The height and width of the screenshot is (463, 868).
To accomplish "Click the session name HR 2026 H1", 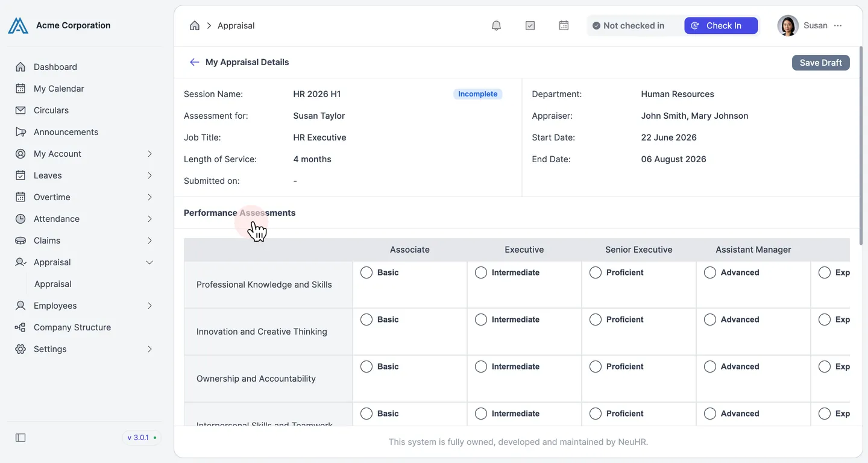I will click(317, 94).
